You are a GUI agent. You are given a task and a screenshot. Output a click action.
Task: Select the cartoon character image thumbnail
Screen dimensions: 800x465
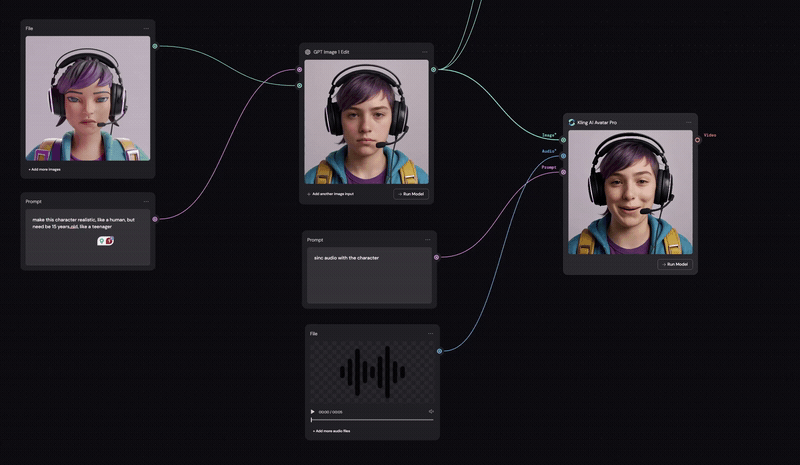[x=88, y=99]
